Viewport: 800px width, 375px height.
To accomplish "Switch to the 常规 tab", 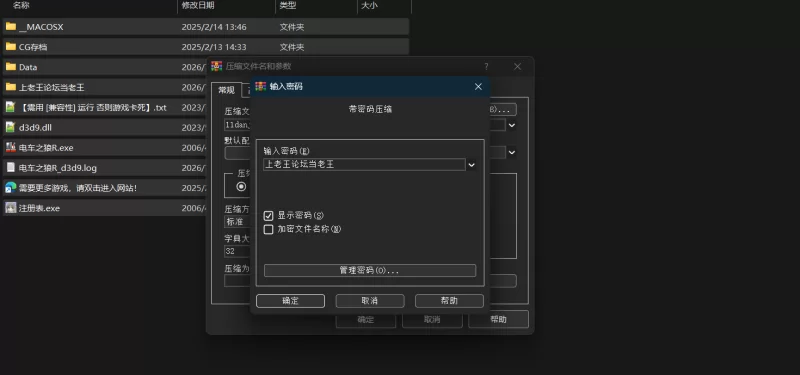I will [226, 90].
